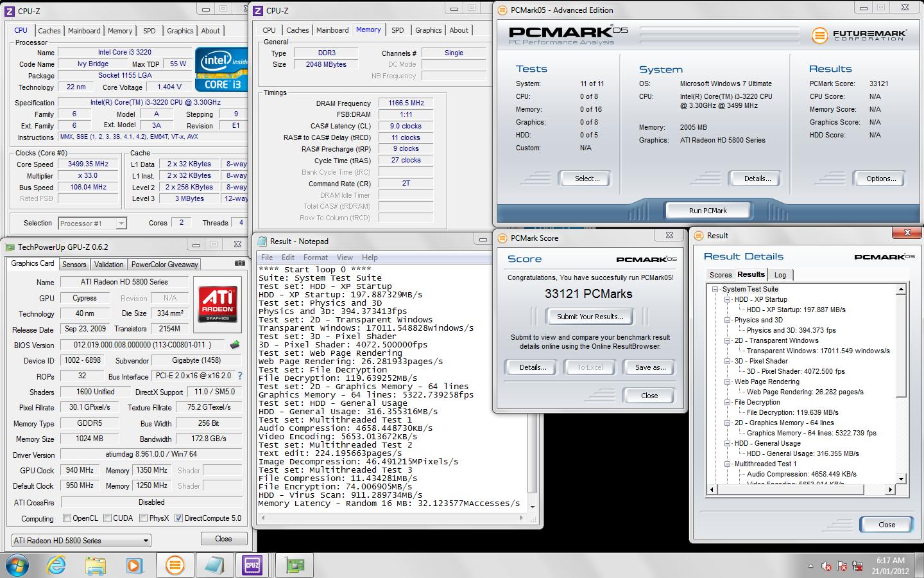
Task: Open the ATI Radeon HD 5800 Series dropdown
Action: [x=146, y=541]
